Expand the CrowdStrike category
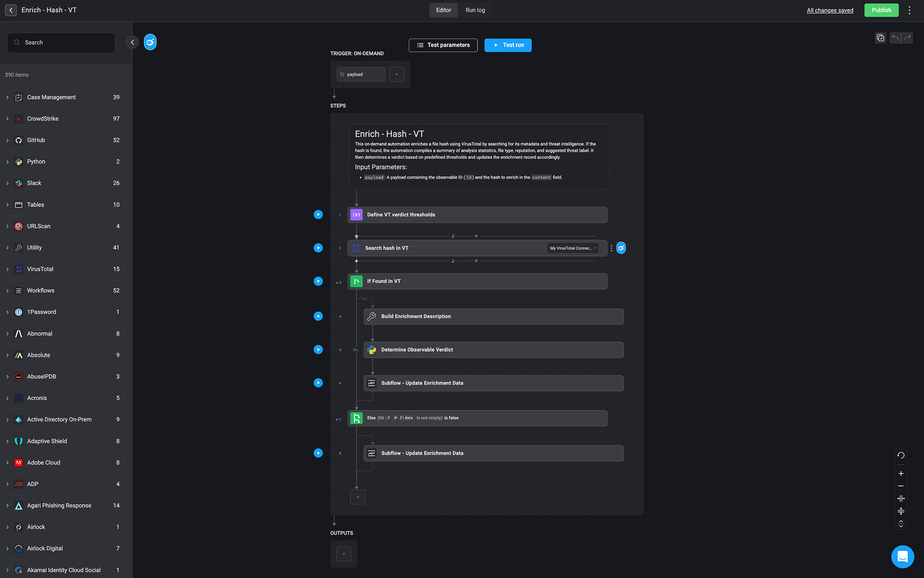 point(8,118)
